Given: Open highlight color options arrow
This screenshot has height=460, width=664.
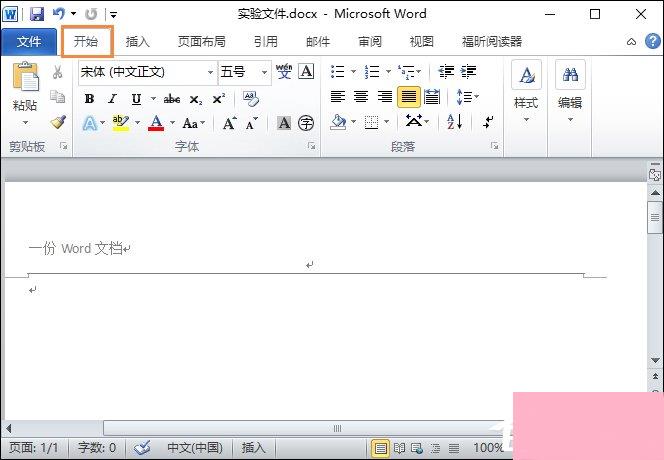Looking at the screenshot, I should [137, 123].
